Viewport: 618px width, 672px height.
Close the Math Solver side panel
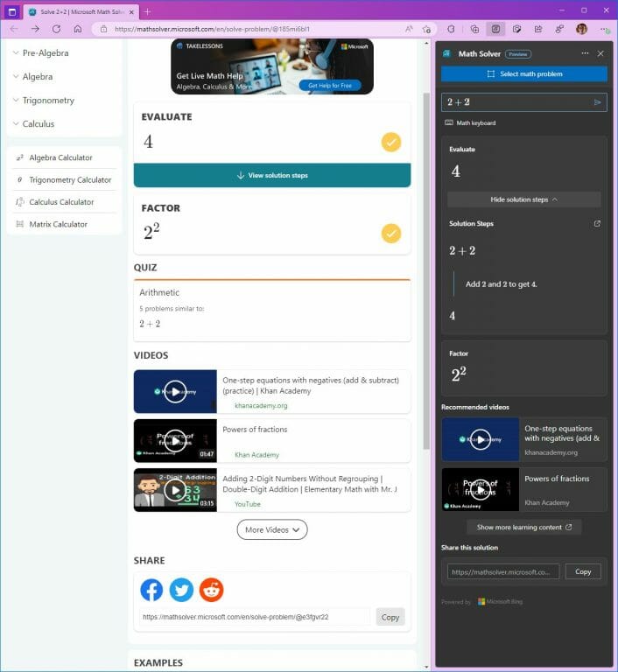[x=600, y=53]
